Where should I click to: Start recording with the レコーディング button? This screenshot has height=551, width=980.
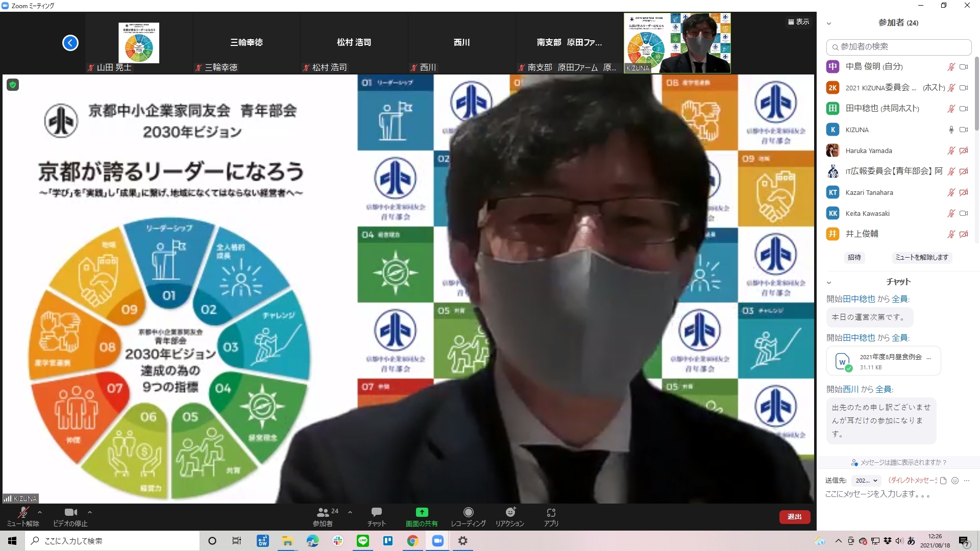point(468,516)
